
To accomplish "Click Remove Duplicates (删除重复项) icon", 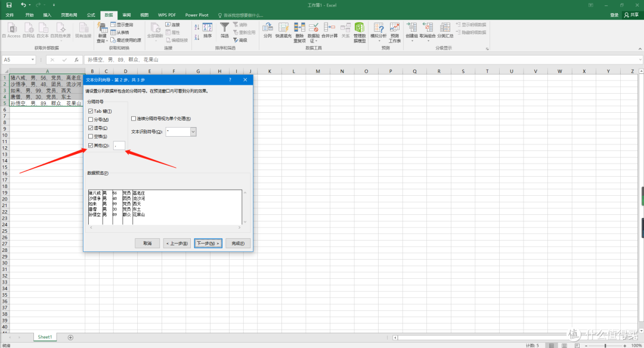I will click(299, 27).
